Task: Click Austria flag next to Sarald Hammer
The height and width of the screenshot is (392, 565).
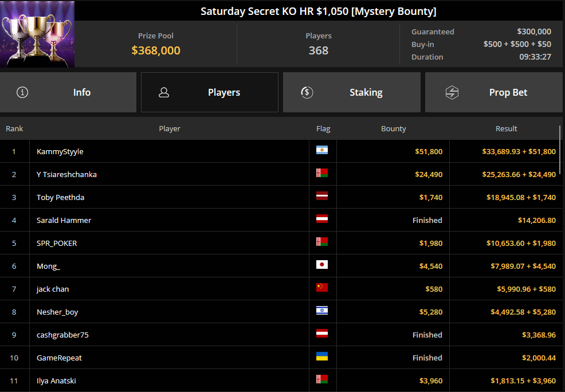Action: pyautogui.click(x=322, y=219)
